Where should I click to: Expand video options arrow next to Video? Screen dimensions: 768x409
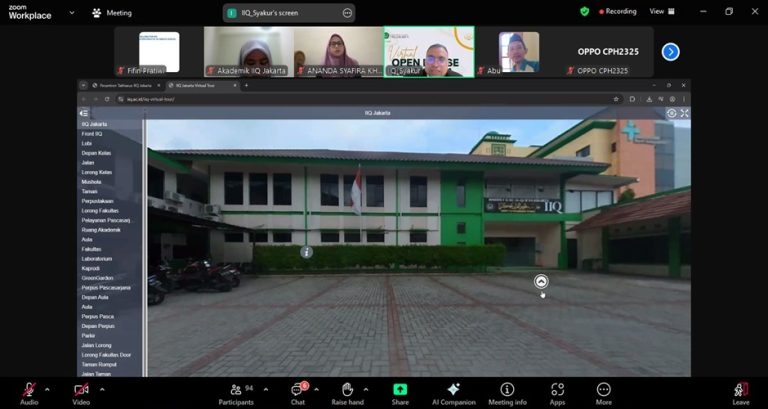[x=102, y=389]
